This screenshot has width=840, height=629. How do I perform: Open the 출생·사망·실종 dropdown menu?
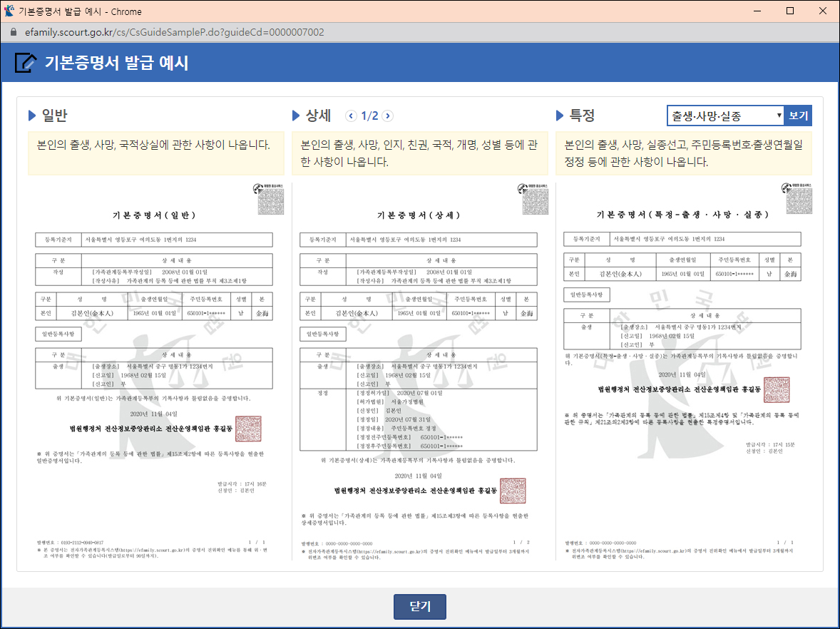click(723, 115)
